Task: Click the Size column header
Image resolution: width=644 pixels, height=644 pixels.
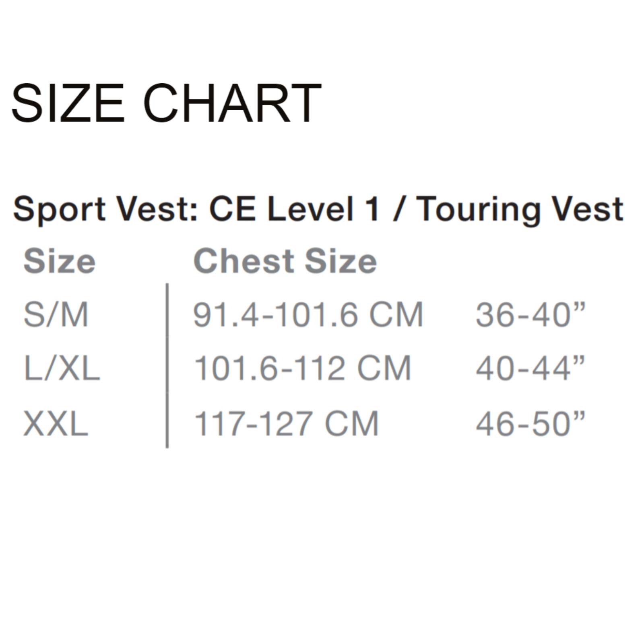Action: (x=60, y=262)
